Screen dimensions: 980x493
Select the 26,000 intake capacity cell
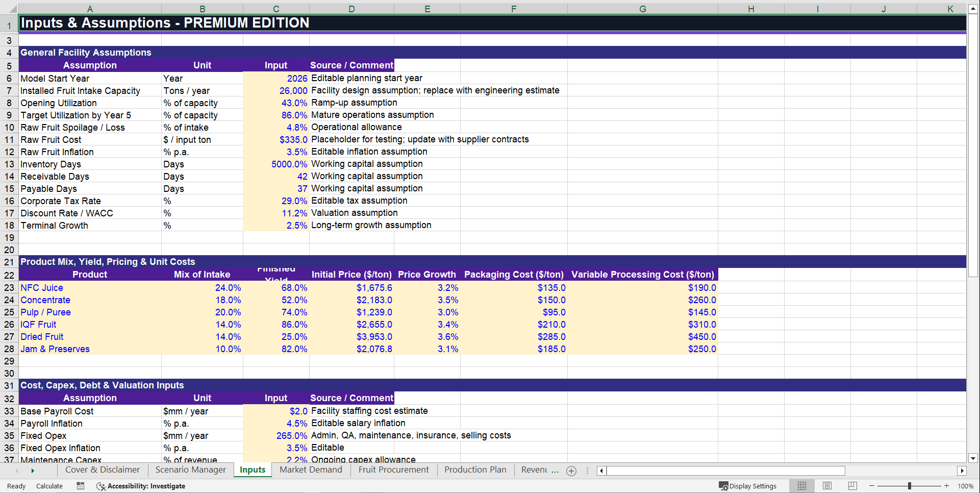tap(276, 90)
